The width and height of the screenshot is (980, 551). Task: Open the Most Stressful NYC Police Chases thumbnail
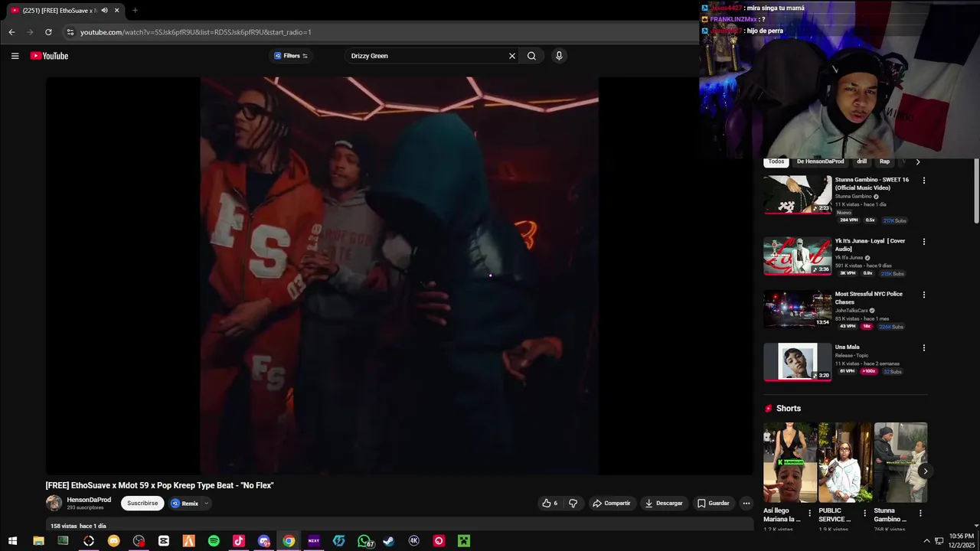coord(797,308)
